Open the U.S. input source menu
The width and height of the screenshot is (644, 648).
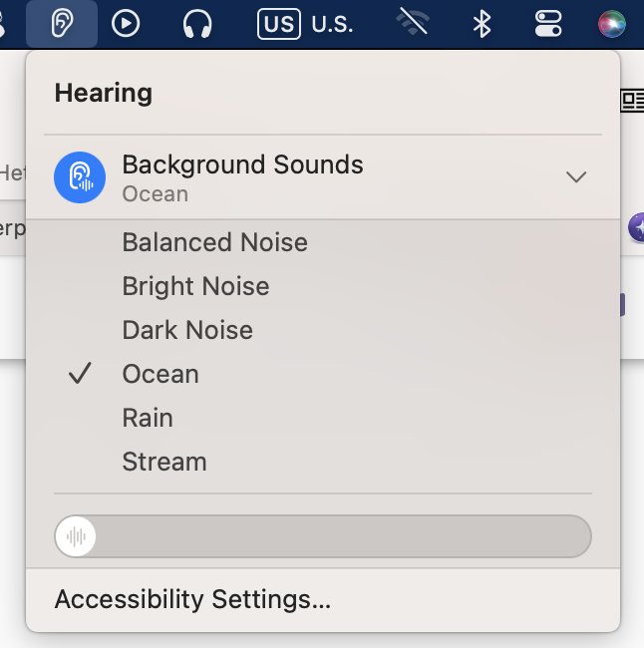coord(305,23)
